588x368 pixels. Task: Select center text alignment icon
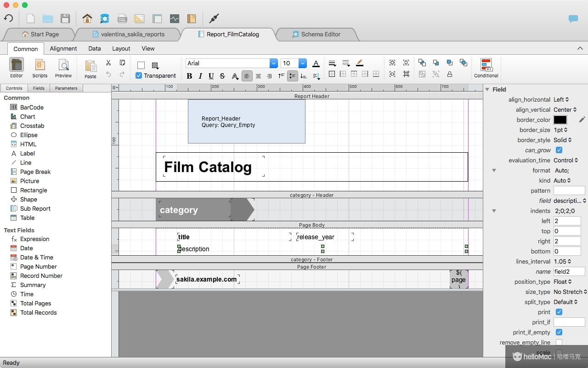[x=258, y=76]
